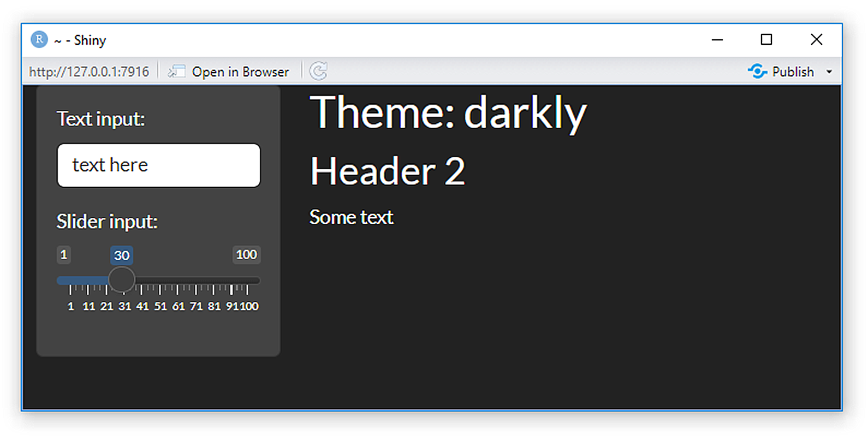Click the slider handle at 30

[x=122, y=280]
